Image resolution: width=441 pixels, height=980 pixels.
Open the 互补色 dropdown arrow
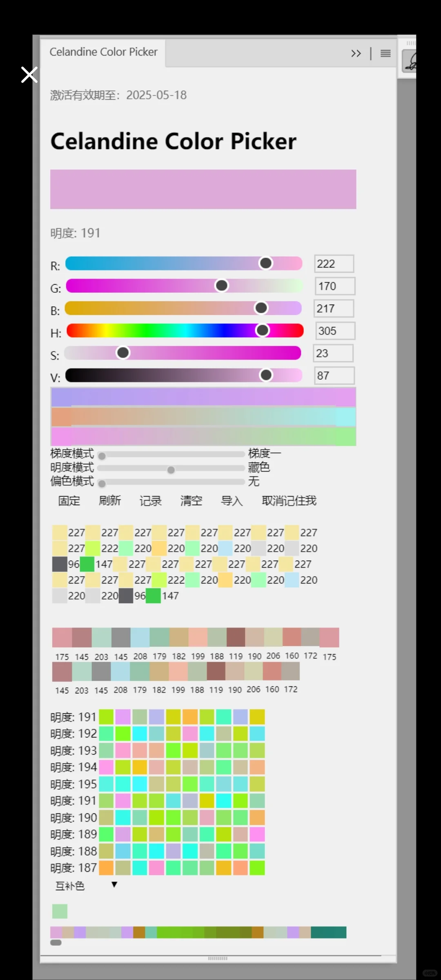(114, 884)
